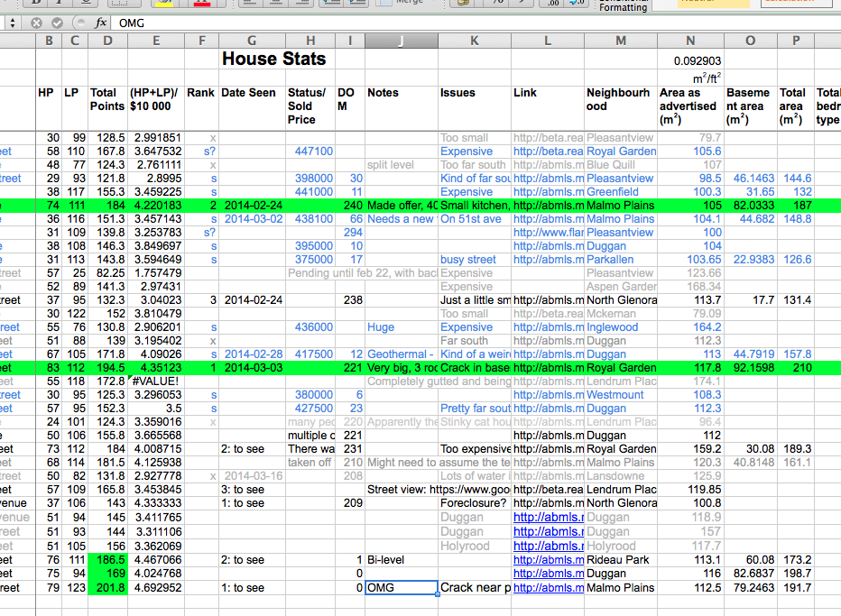The height and width of the screenshot is (616, 841).
Task: Open the fx insert function button
Action: tap(100, 23)
